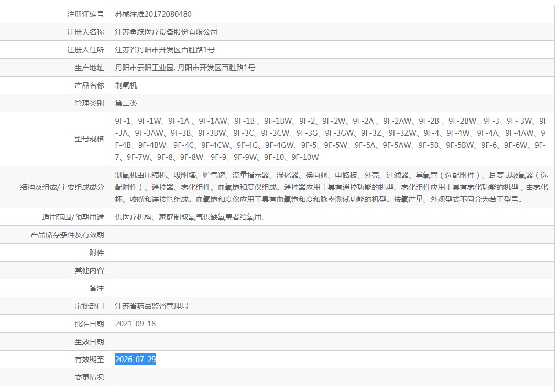
Task: Click the management category value 第二类
Action: pyautogui.click(x=126, y=103)
